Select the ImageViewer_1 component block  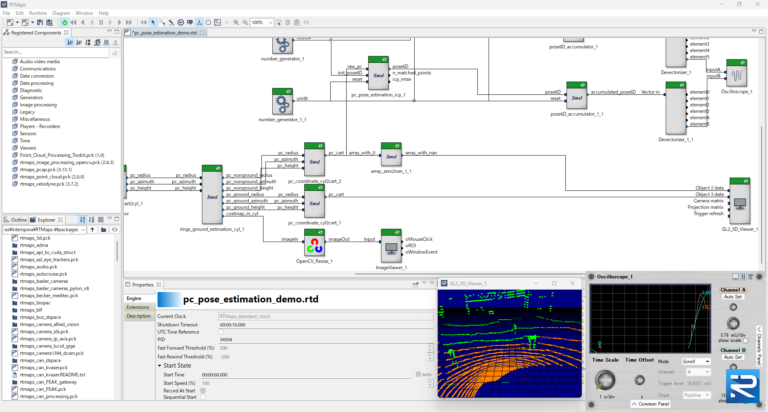pos(391,245)
